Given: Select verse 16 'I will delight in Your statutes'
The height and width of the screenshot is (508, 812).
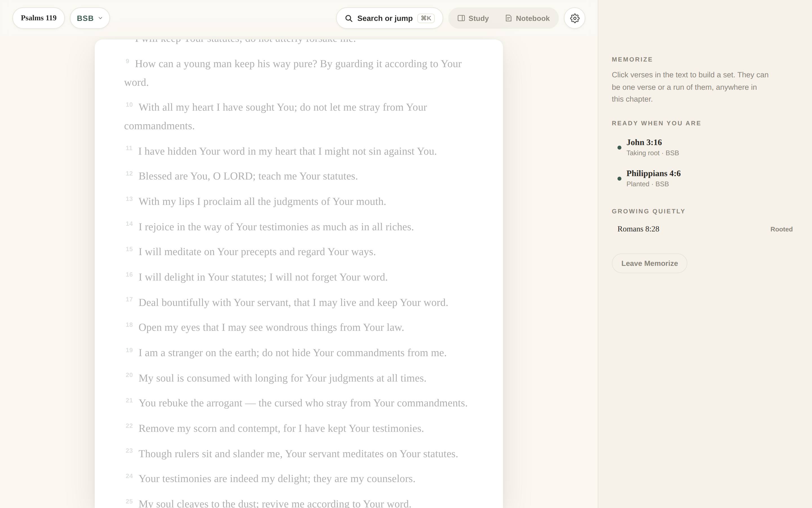Looking at the screenshot, I should [x=256, y=277].
